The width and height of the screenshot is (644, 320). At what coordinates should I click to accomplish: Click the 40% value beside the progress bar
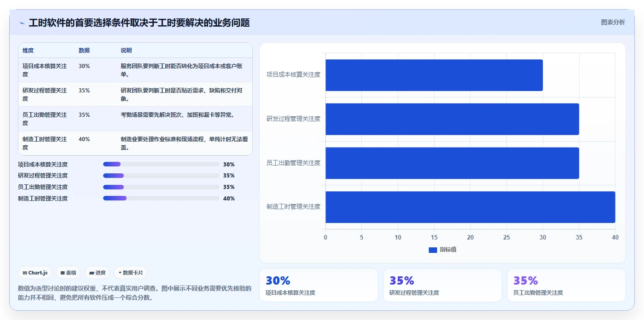tap(229, 199)
